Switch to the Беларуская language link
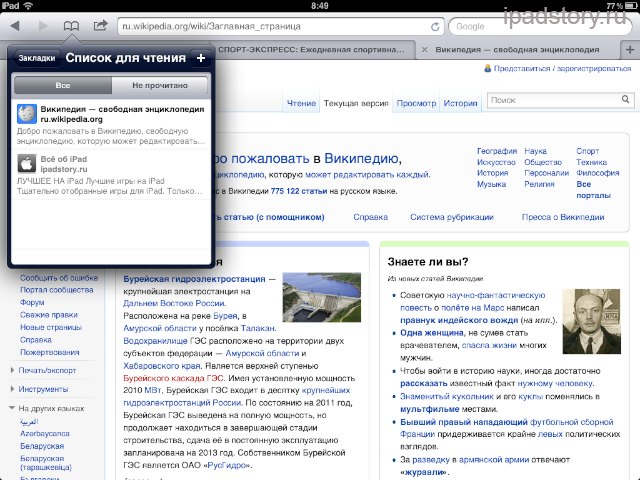The width and height of the screenshot is (640, 480). pyautogui.click(x=42, y=446)
